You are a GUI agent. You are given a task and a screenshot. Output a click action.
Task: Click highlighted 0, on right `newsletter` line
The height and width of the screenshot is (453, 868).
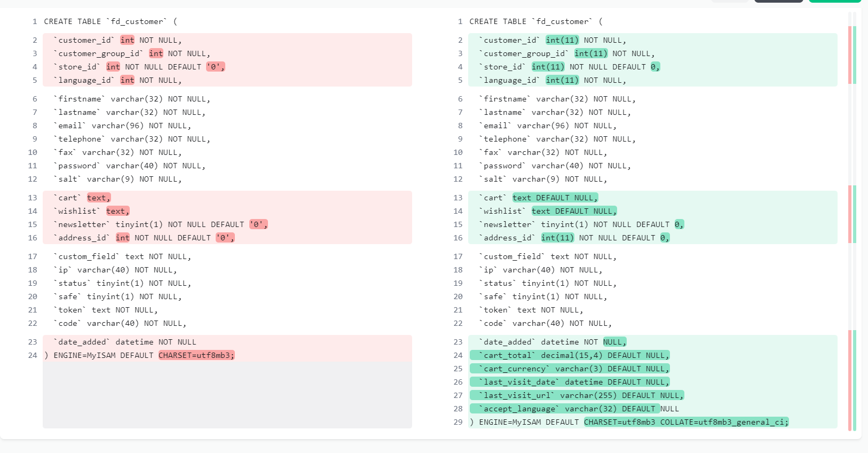pos(679,224)
